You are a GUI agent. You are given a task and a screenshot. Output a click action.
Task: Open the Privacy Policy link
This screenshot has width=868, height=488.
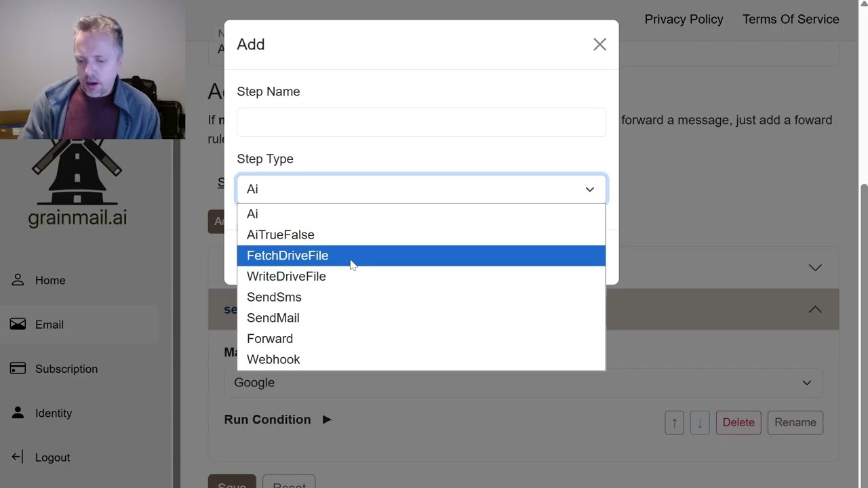click(x=684, y=19)
